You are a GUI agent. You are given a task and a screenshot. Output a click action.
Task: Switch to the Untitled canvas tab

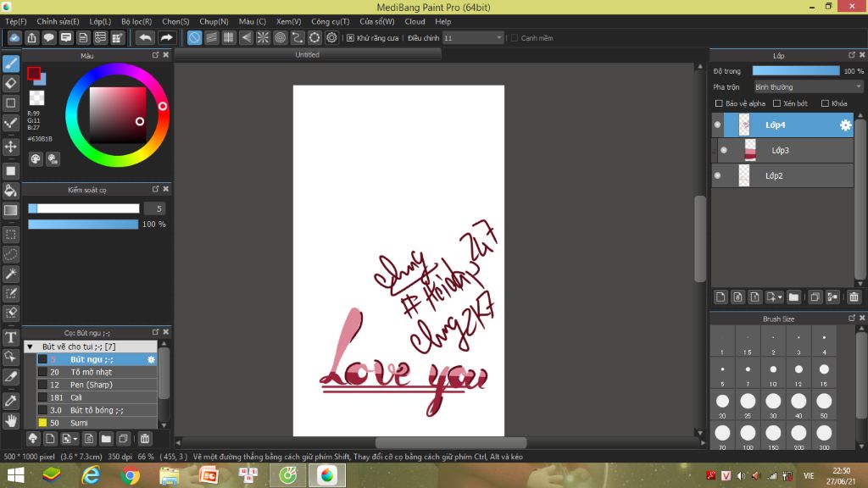pyautogui.click(x=307, y=54)
